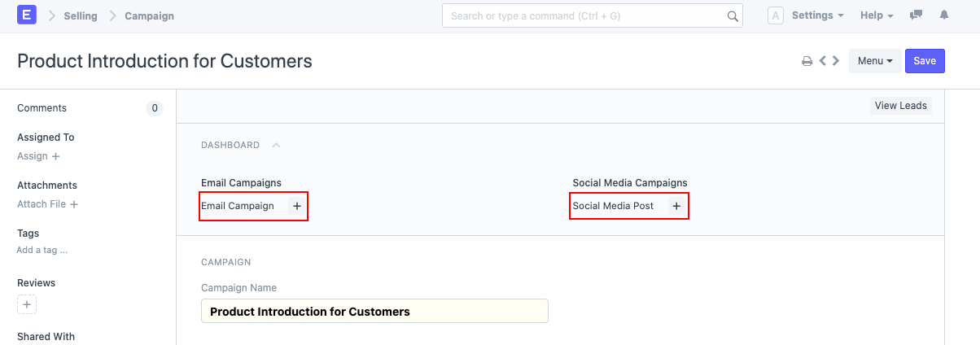The height and width of the screenshot is (345, 980).
Task: Click the Save button
Action: 925,61
